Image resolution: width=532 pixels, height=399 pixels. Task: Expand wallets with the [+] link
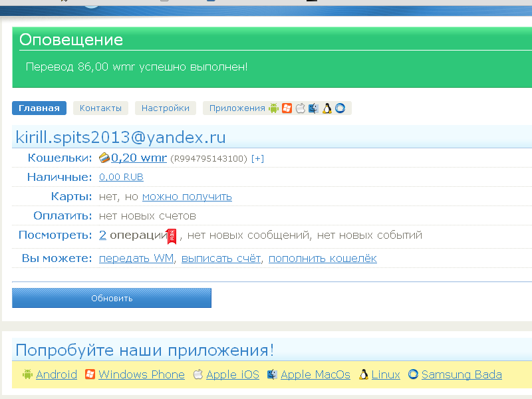(x=257, y=158)
